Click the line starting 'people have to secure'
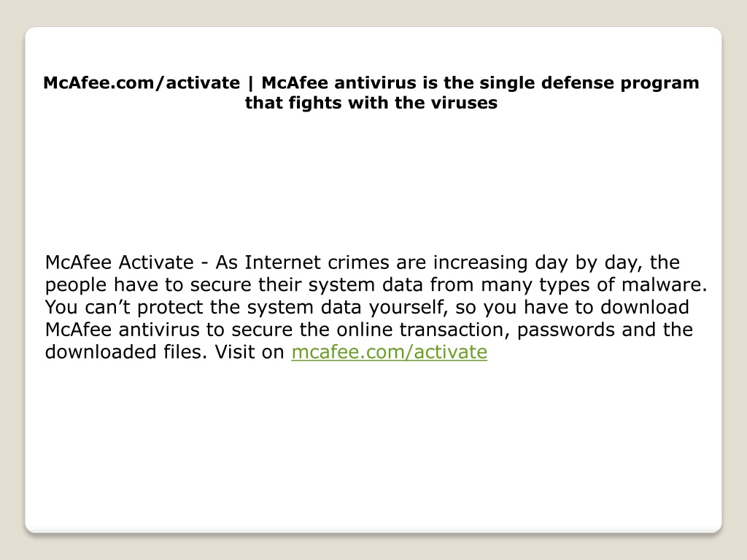 pos(376,285)
